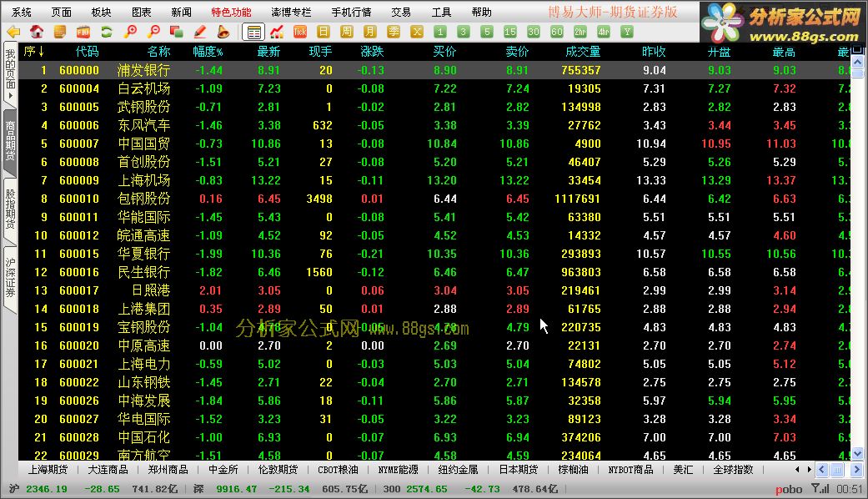Zoom in with the plus magnifier icon
The height and width of the screenshot is (499, 868).
point(130,32)
